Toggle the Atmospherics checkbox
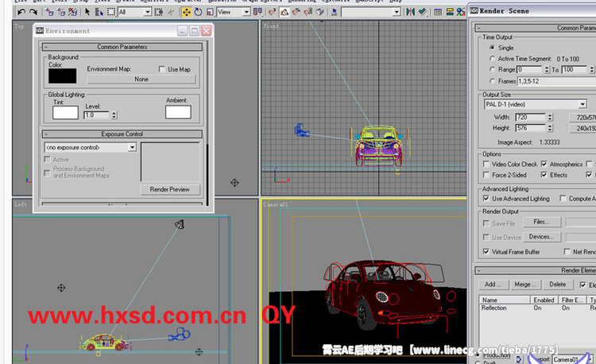Image resolution: width=596 pixels, height=364 pixels. pyautogui.click(x=544, y=165)
